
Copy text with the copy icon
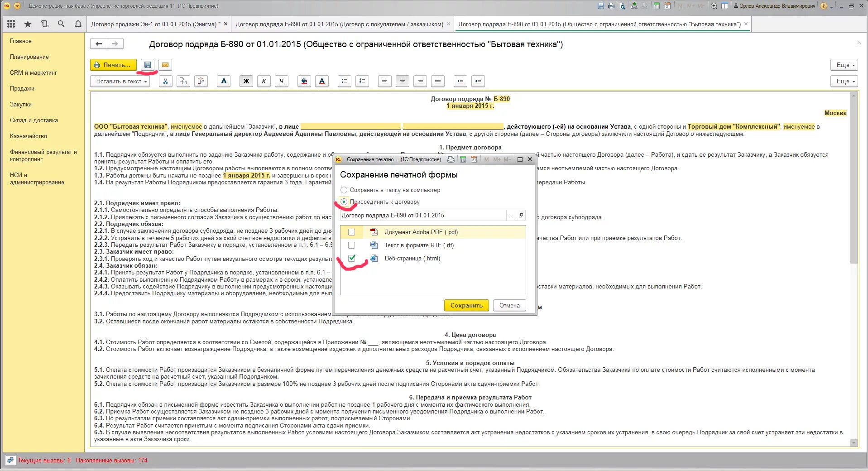coord(183,81)
